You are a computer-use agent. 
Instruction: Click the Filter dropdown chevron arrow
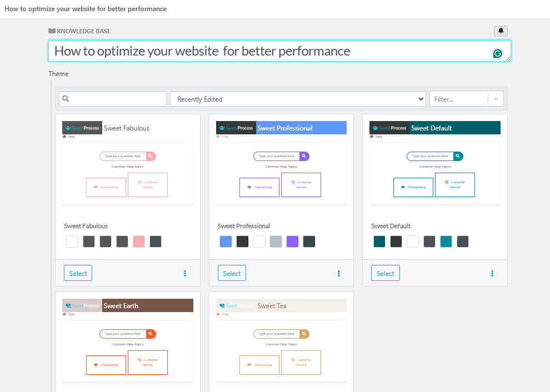pos(496,99)
